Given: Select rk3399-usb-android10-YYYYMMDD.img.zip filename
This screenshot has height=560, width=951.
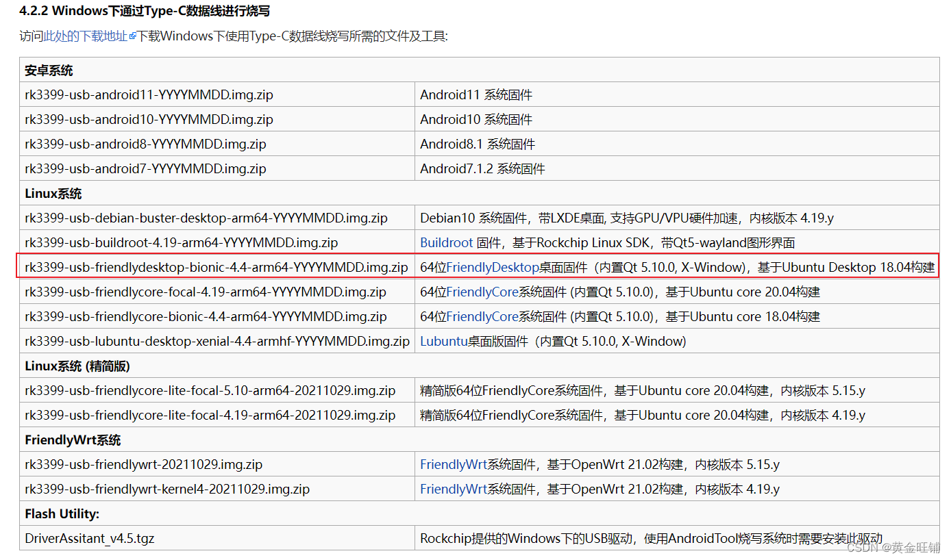Looking at the screenshot, I should tap(149, 119).
